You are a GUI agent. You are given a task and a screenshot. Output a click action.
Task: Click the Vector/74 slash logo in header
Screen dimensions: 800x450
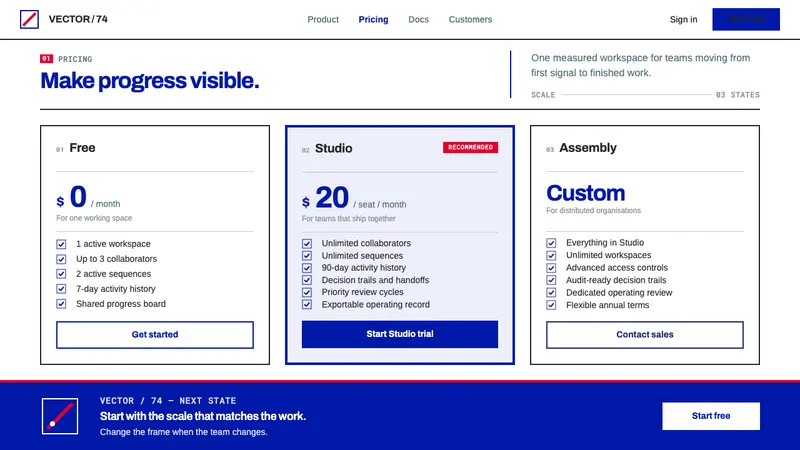point(29,19)
